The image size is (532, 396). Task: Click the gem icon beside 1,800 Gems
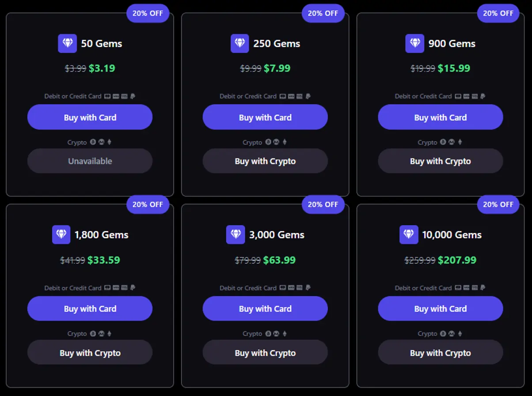[x=61, y=234]
